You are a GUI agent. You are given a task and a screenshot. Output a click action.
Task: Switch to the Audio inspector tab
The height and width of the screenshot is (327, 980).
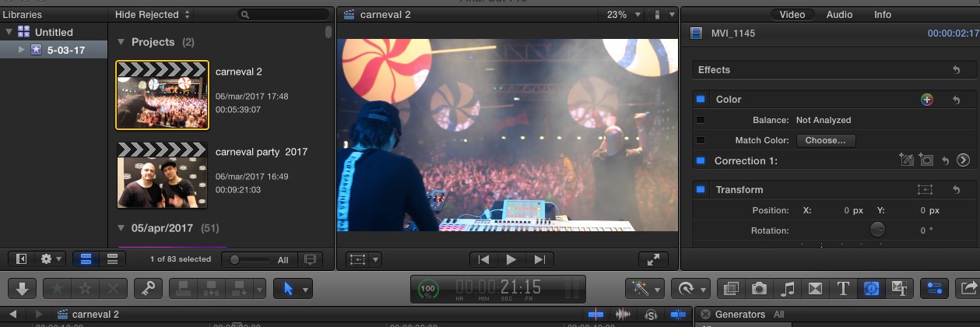(839, 14)
